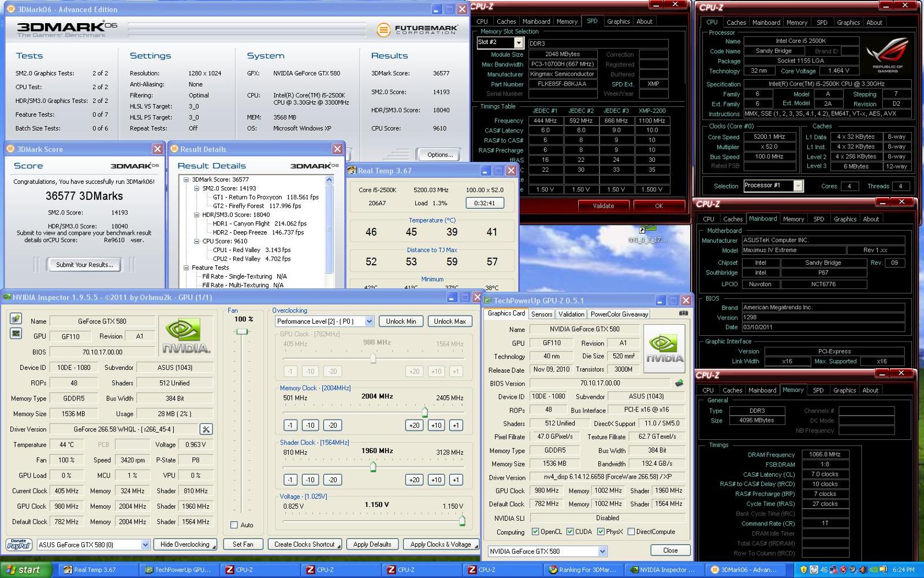
Task: Collapse the SM2.0 Score: 14193 node
Action: coord(196,188)
